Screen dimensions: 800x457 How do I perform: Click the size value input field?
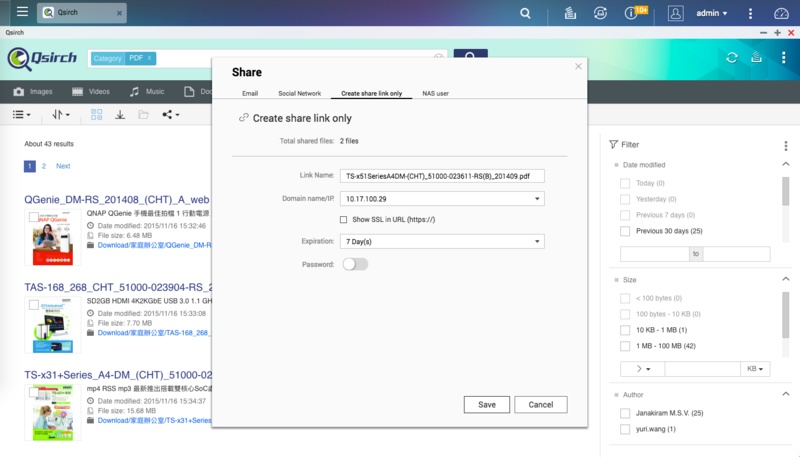click(703, 369)
